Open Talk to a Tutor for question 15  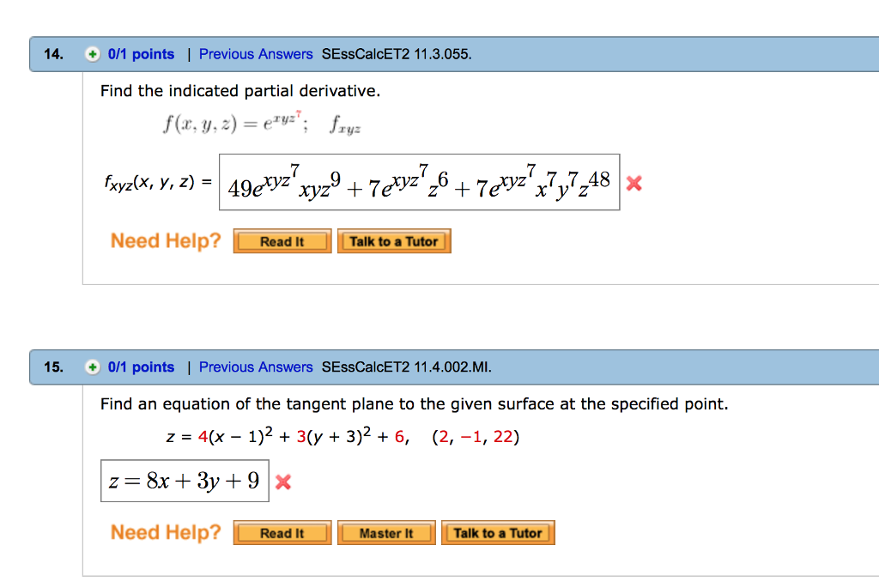pos(498,532)
